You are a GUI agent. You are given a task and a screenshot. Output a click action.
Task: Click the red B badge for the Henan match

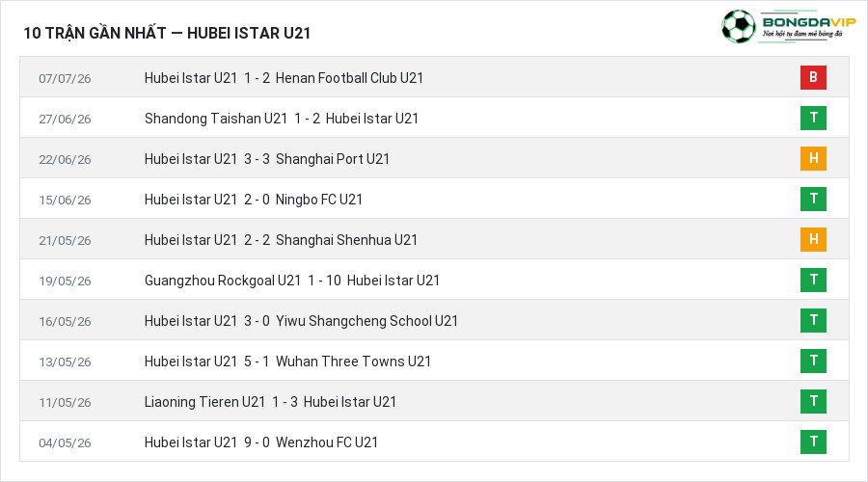coord(813,77)
